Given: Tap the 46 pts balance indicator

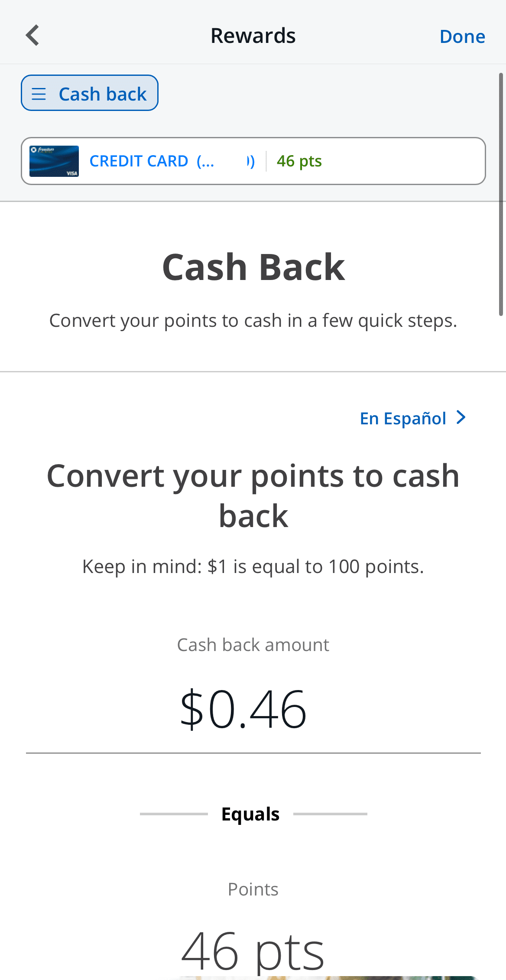Looking at the screenshot, I should coord(299,161).
